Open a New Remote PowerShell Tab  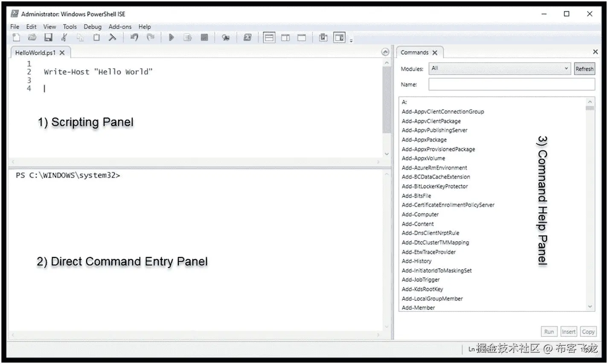click(226, 38)
